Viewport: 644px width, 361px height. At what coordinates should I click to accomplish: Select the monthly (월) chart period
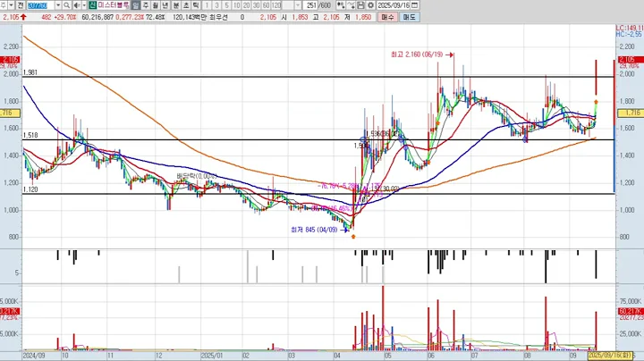point(156,5)
